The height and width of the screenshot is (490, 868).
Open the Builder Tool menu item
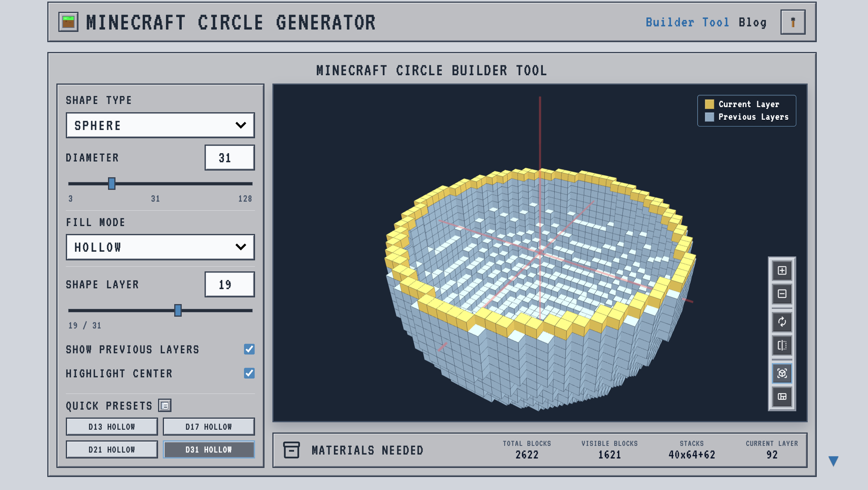tap(687, 22)
